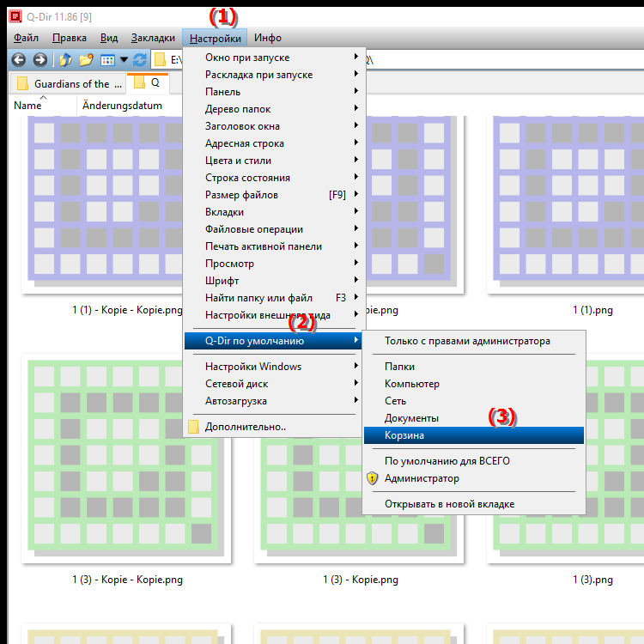Open the Шрифт submenu

(x=273, y=281)
